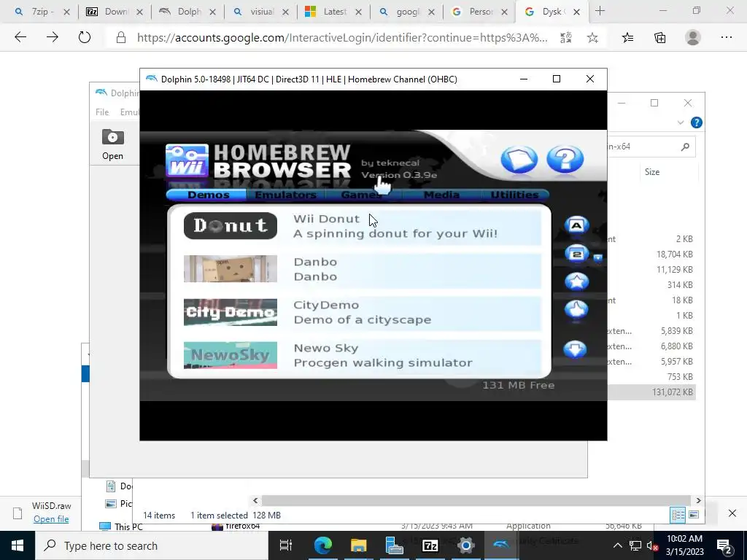Switch to the 7zip search browser tab

[x=40, y=12]
